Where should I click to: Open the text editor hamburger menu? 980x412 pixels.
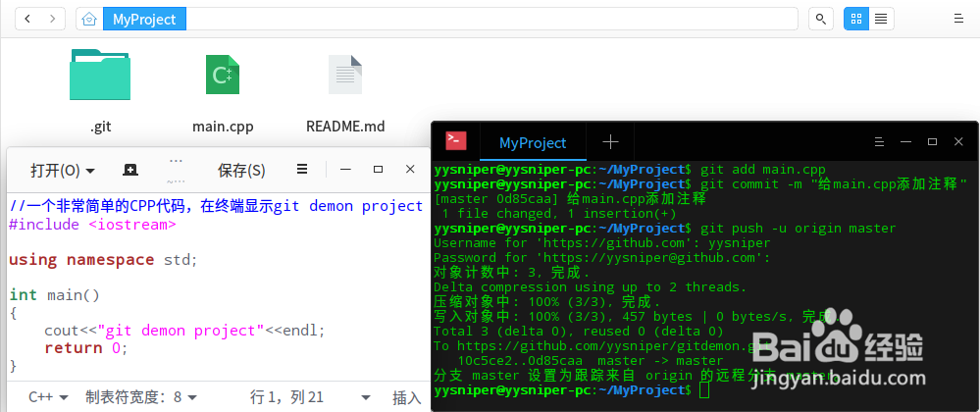tap(302, 170)
